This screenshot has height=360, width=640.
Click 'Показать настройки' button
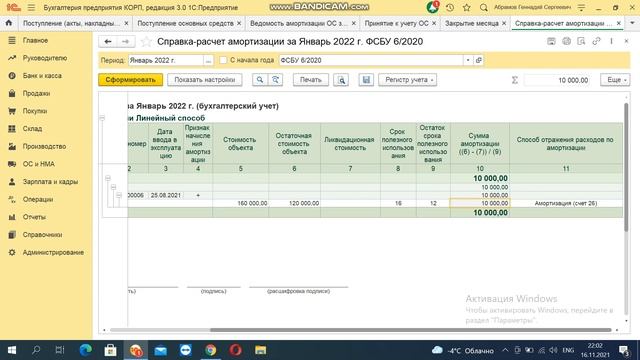pyautogui.click(x=204, y=80)
